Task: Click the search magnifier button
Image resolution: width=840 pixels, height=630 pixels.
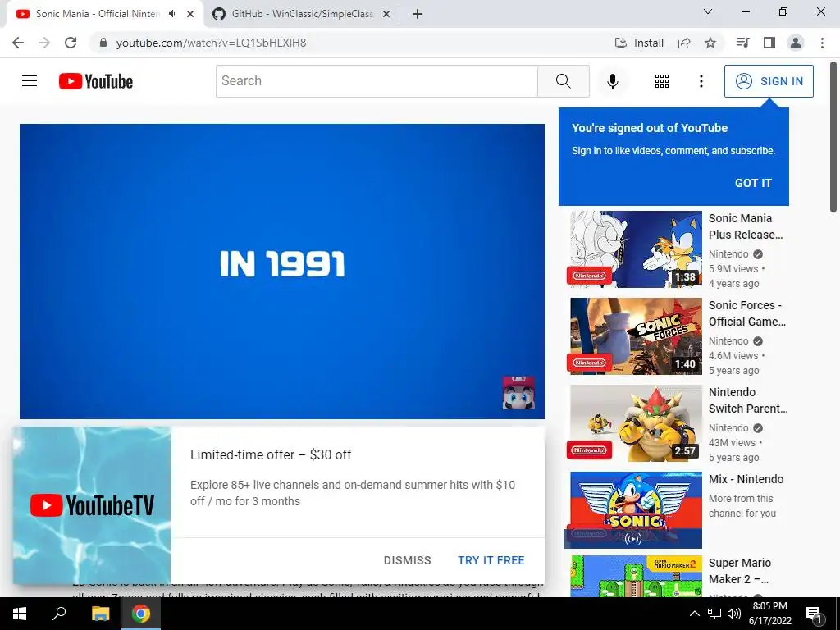Action: click(563, 81)
